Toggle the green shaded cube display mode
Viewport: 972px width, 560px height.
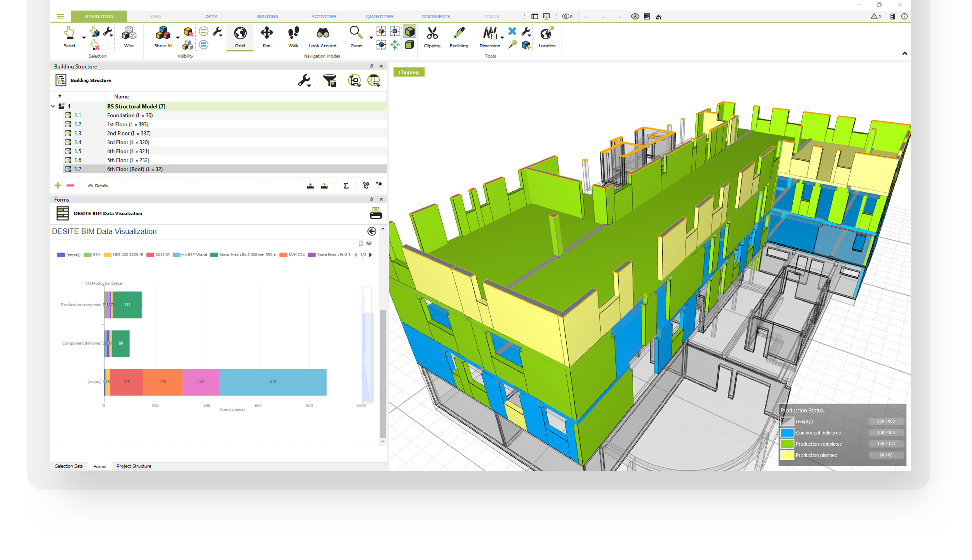pyautogui.click(x=410, y=31)
